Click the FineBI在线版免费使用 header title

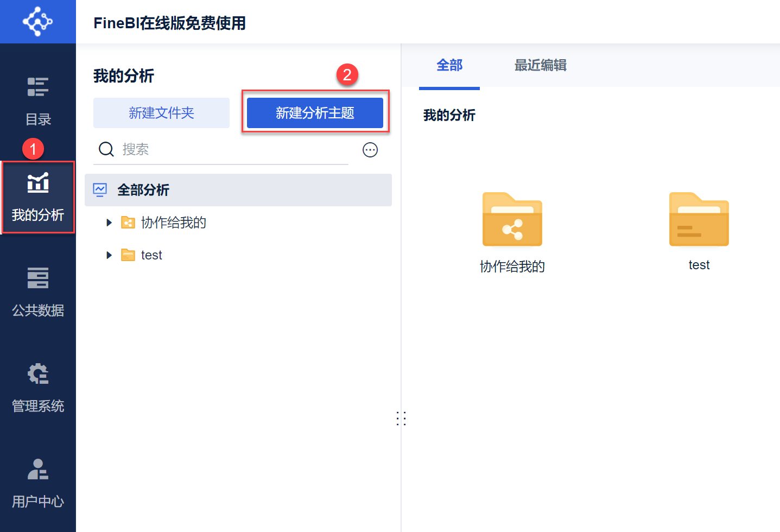pyautogui.click(x=170, y=23)
